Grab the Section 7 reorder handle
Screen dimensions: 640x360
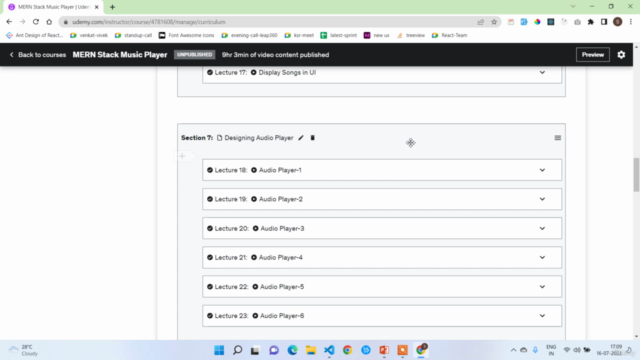click(x=558, y=138)
